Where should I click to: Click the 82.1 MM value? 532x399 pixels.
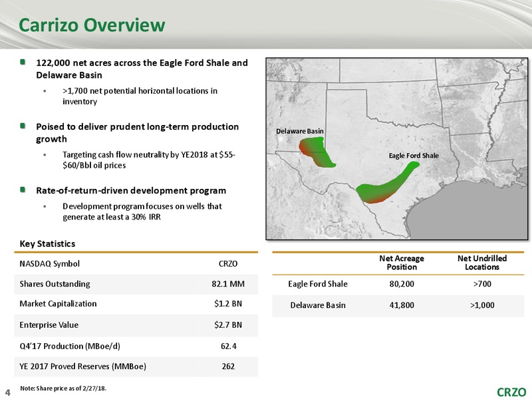(x=228, y=284)
